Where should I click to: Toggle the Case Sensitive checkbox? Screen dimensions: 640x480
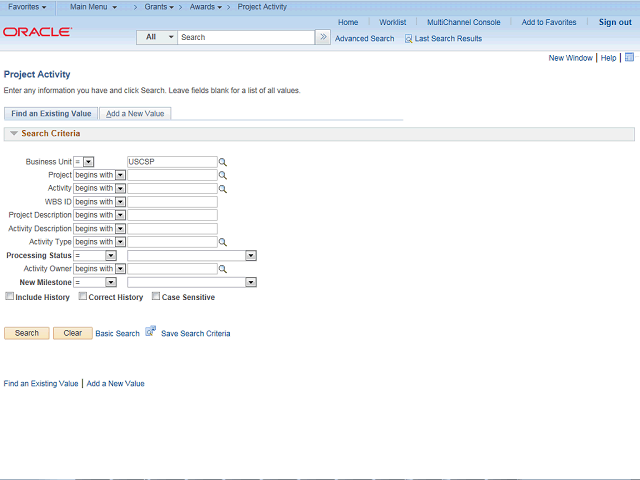[156, 296]
